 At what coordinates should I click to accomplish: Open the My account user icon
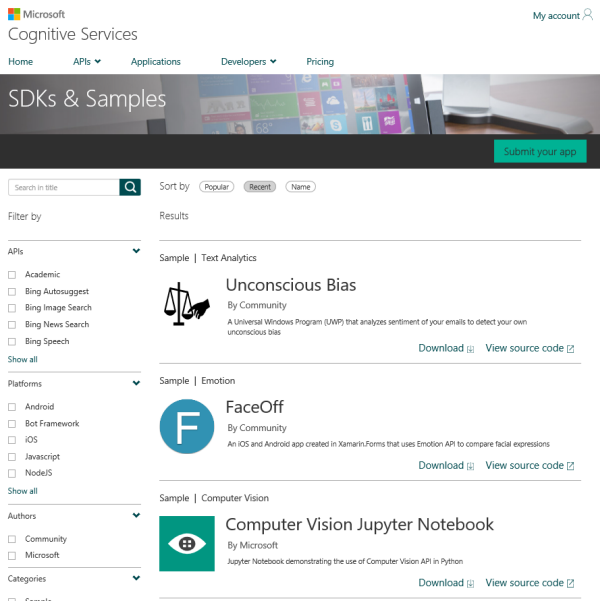click(x=588, y=15)
